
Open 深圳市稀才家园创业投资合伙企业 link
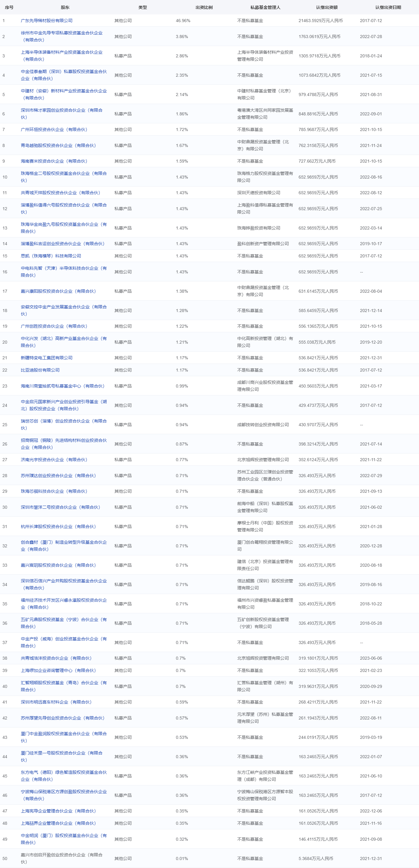[62, 114]
